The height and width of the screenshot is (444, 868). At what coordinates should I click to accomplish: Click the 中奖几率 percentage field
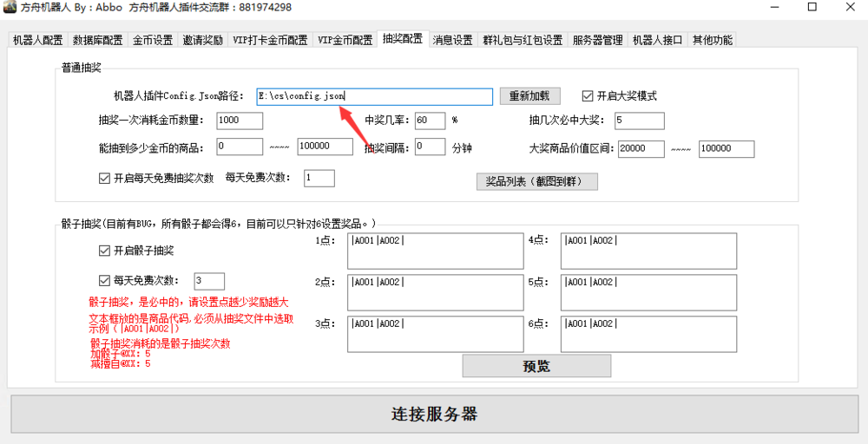(430, 121)
